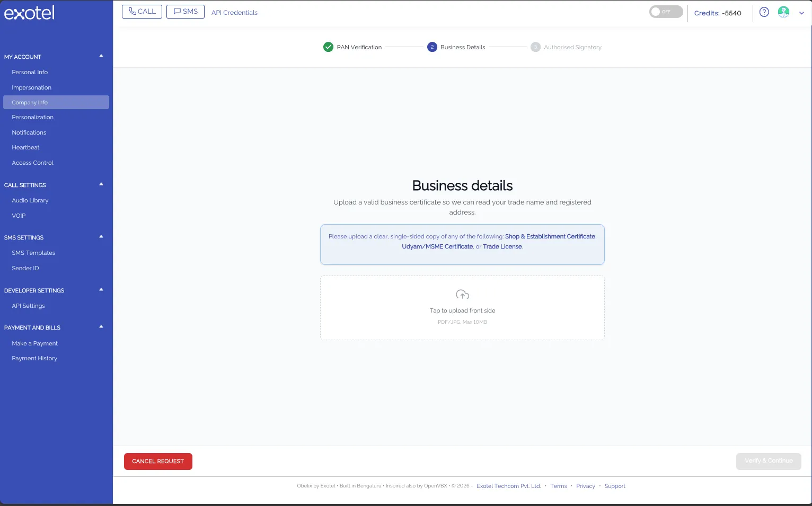
Task: Click the green PAN Verification checkmark
Action: pos(328,47)
